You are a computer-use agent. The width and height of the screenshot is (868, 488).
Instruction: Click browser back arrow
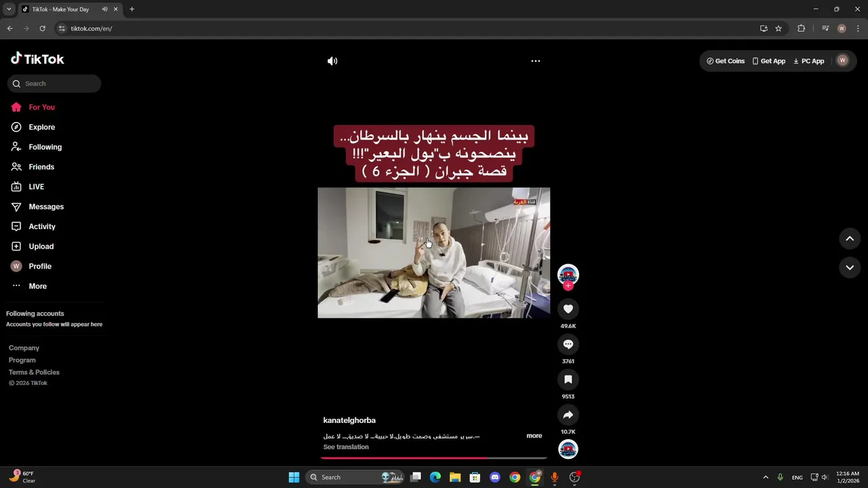tap(9, 28)
